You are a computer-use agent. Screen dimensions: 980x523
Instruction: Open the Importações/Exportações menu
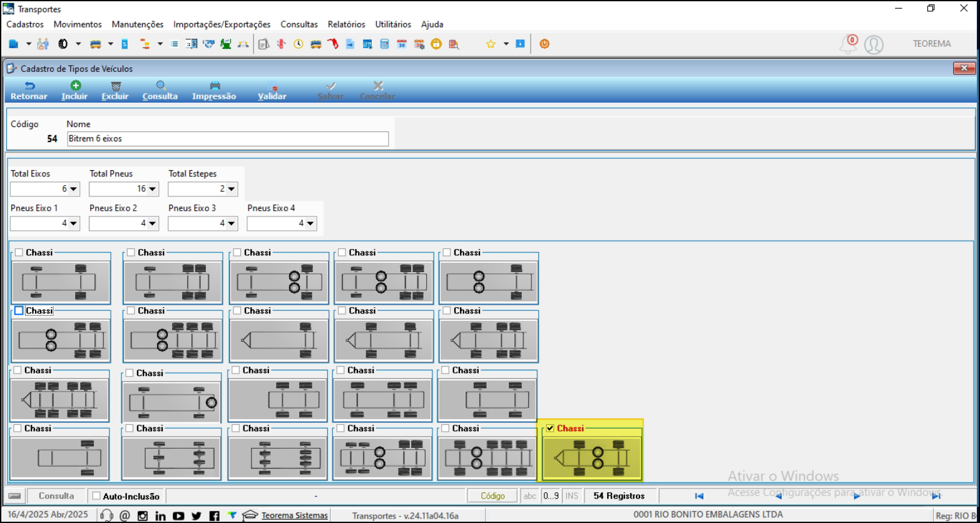222,24
